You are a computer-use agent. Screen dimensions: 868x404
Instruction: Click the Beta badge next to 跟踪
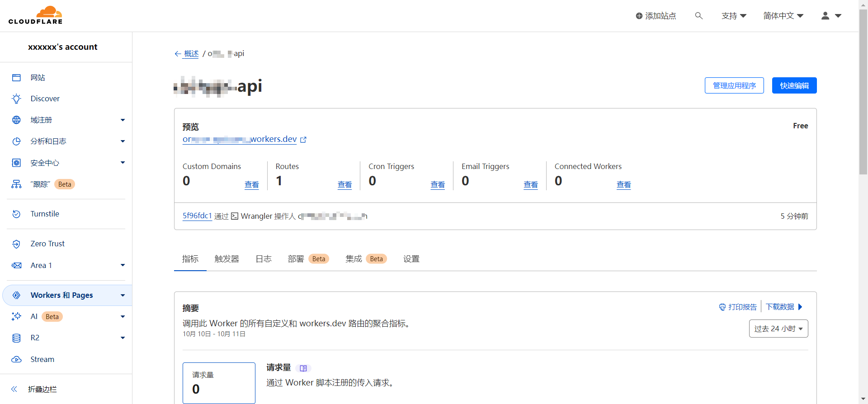click(x=65, y=184)
